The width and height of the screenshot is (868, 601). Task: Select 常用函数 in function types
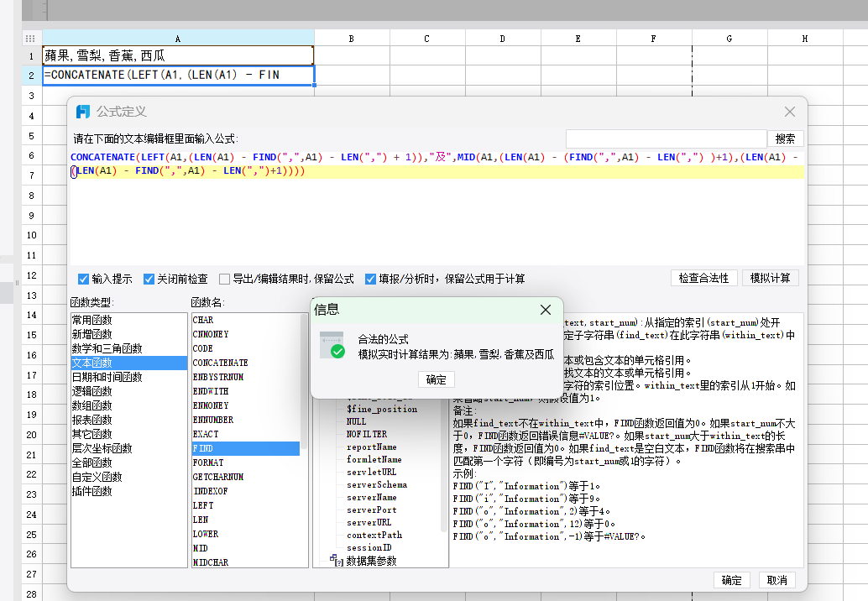pyautogui.click(x=129, y=320)
